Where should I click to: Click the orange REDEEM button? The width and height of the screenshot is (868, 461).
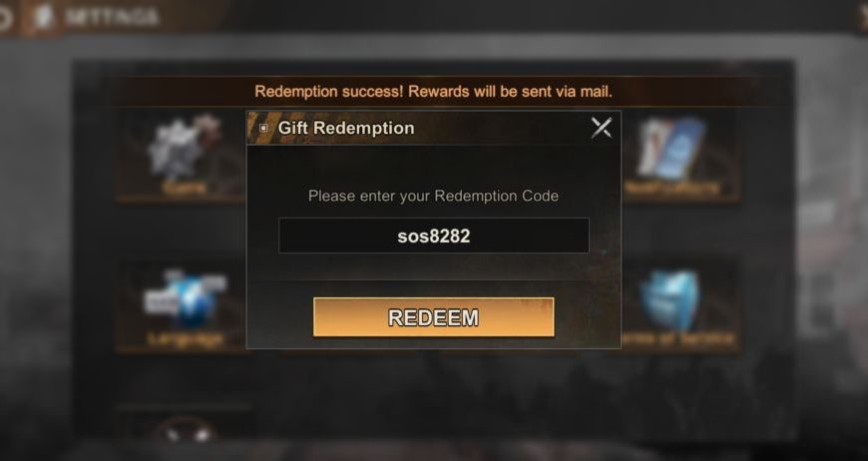(x=433, y=317)
